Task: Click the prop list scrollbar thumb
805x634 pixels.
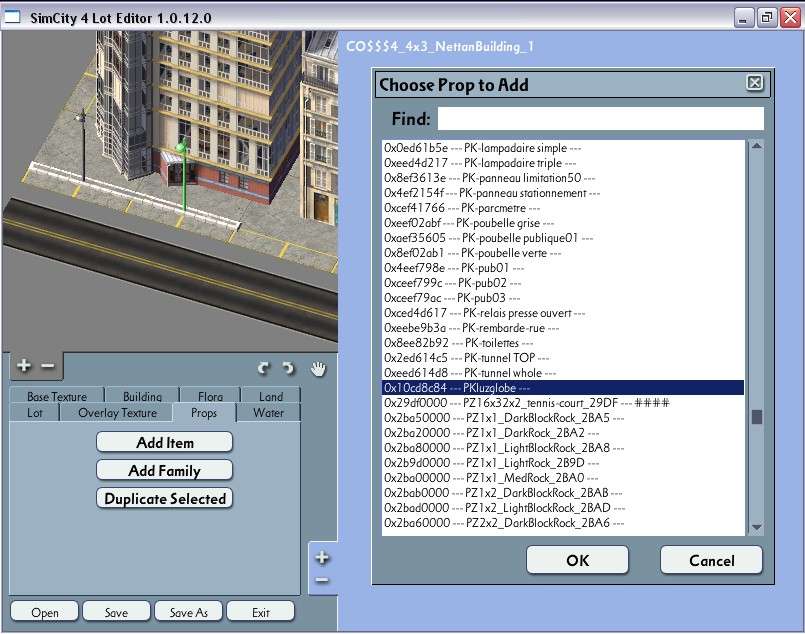Action: point(756,416)
